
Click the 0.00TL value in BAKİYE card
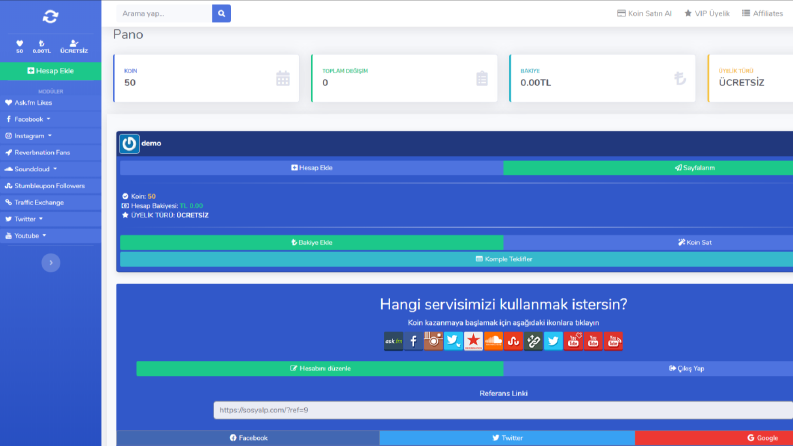(536, 83)
